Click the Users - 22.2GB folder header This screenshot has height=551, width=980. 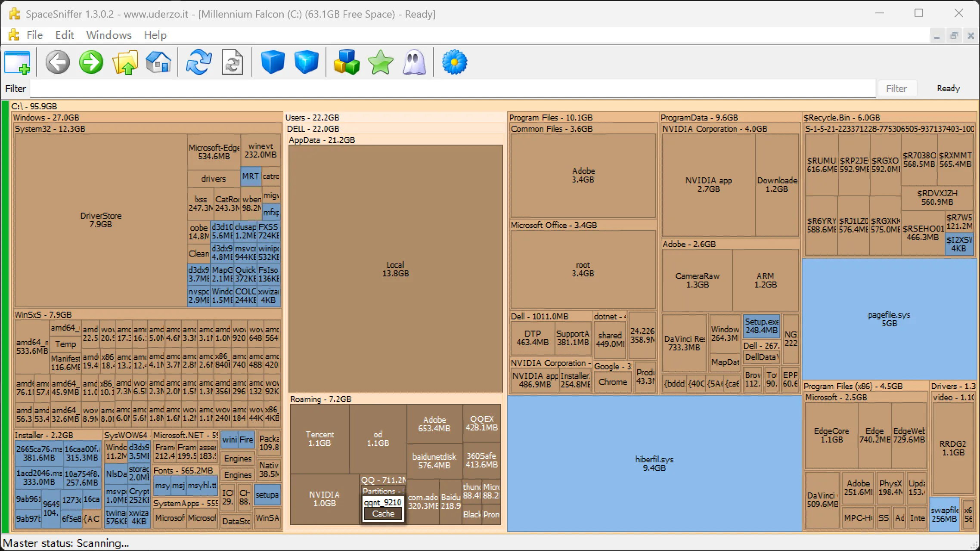tap(312, 118)
